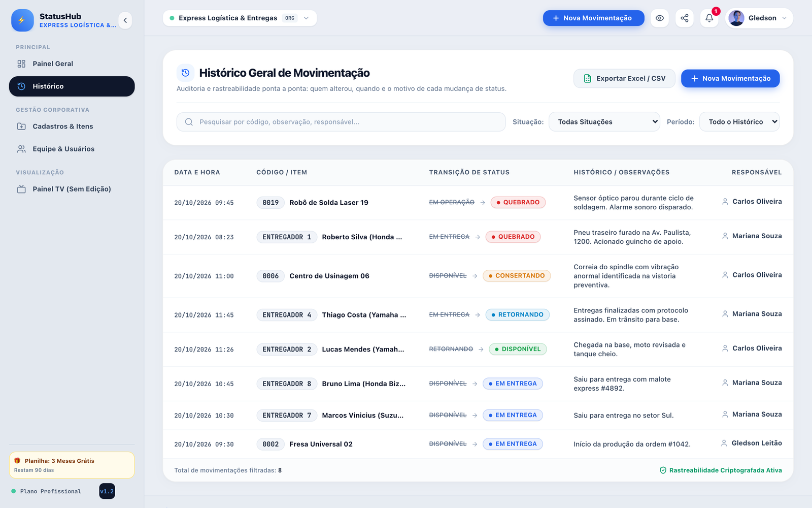Screen dimensions: 812x508
Task: Click the RETORNANDO status badge for Thiago Costa
Action: [517, 315]
